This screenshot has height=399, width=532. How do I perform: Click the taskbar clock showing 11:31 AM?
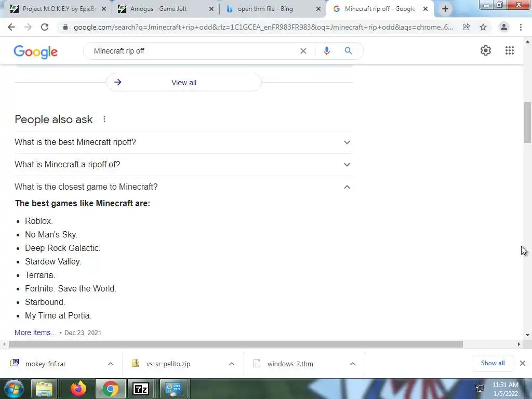[x=505, y=389]
